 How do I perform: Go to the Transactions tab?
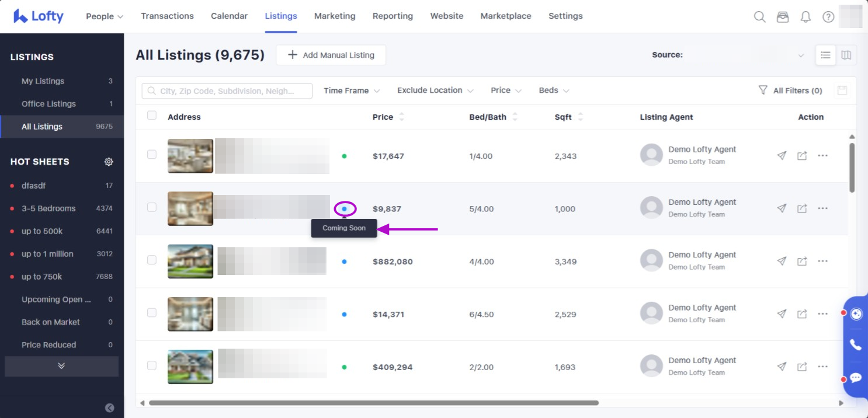pos(167,16)
